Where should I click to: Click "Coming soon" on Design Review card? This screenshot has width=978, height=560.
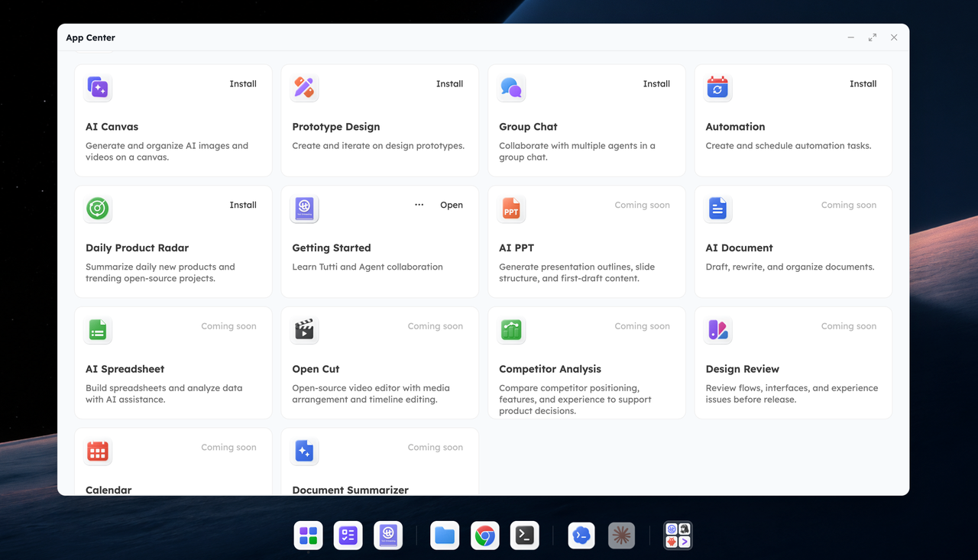tap(848, 326)
